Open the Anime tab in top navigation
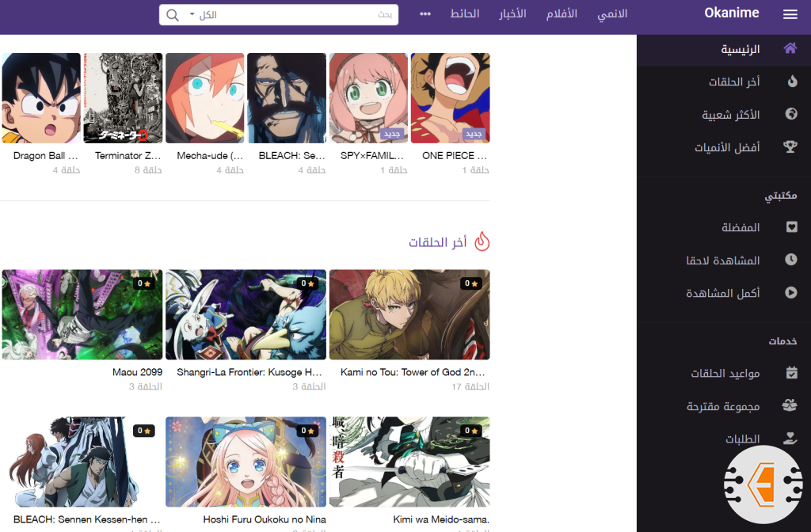Image resolution: width=811 pixels, height=532 pixels. pyautogui.click(x=611, y=14)
